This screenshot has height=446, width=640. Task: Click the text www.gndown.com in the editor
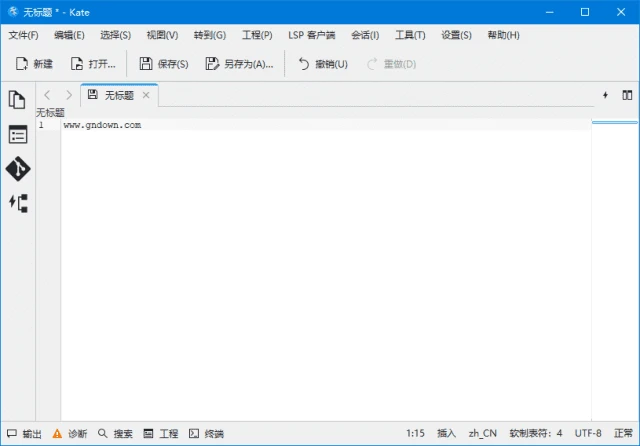click(102, 125)
